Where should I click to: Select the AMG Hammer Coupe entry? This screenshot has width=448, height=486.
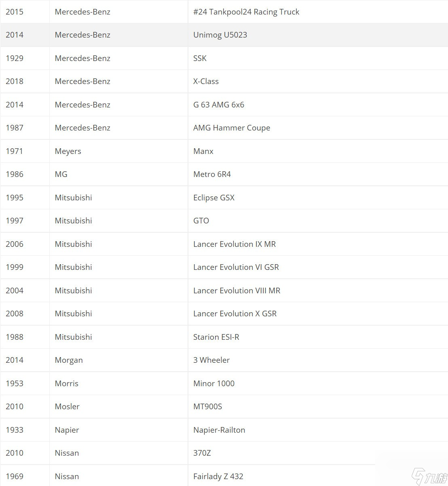tap(318, 128)
